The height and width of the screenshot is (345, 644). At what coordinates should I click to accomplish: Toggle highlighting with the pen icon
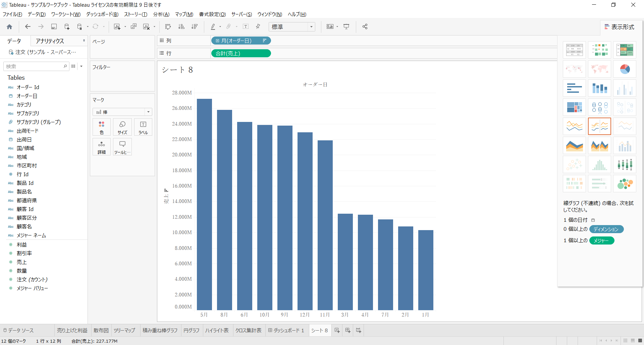(x=213, y=27)
